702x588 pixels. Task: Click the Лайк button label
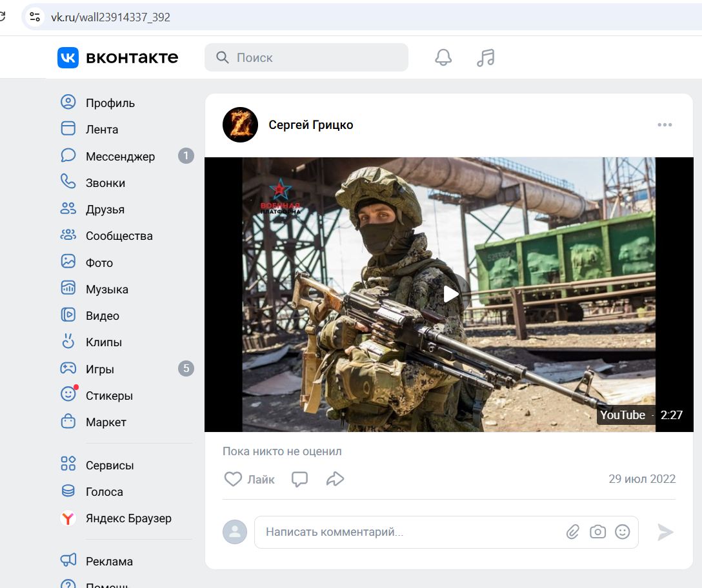(x=261, y=479)
